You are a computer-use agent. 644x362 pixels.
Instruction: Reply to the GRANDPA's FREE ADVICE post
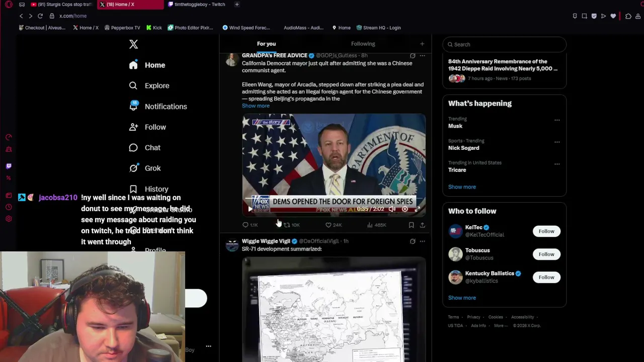pyautogui.click(x=250, y=225)
